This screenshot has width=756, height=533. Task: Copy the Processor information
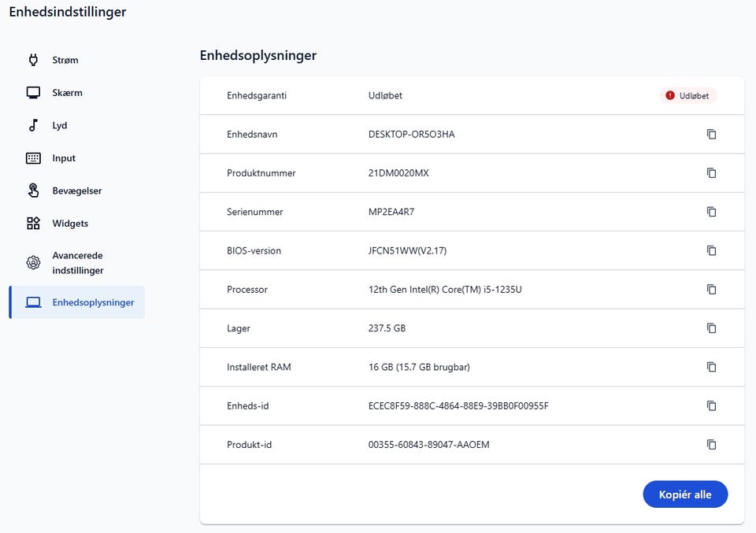(x=711, y=290)
